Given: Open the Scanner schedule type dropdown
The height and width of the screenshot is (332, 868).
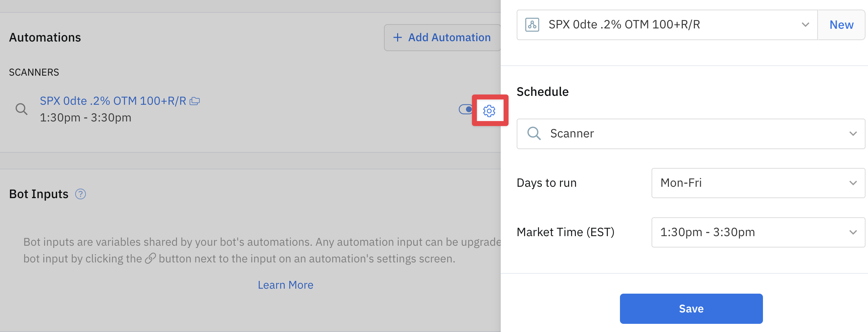Looking at the screenshot, I should point(691,134).
